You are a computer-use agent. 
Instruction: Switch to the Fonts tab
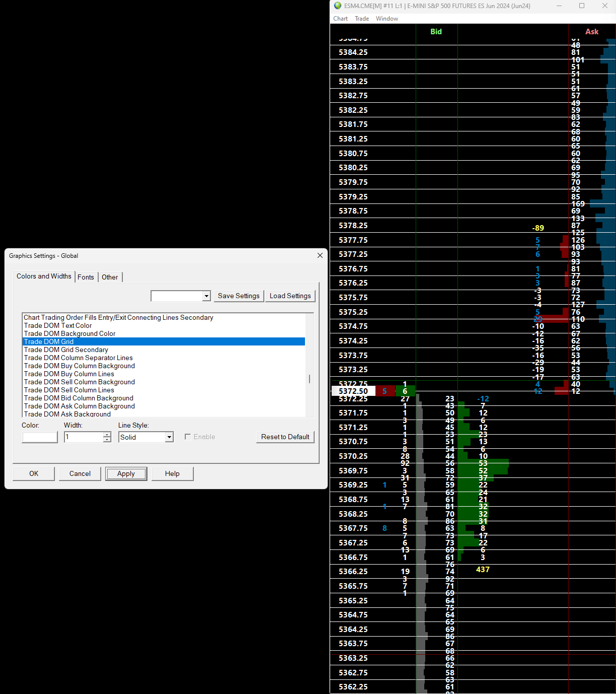tap(86, 277)
